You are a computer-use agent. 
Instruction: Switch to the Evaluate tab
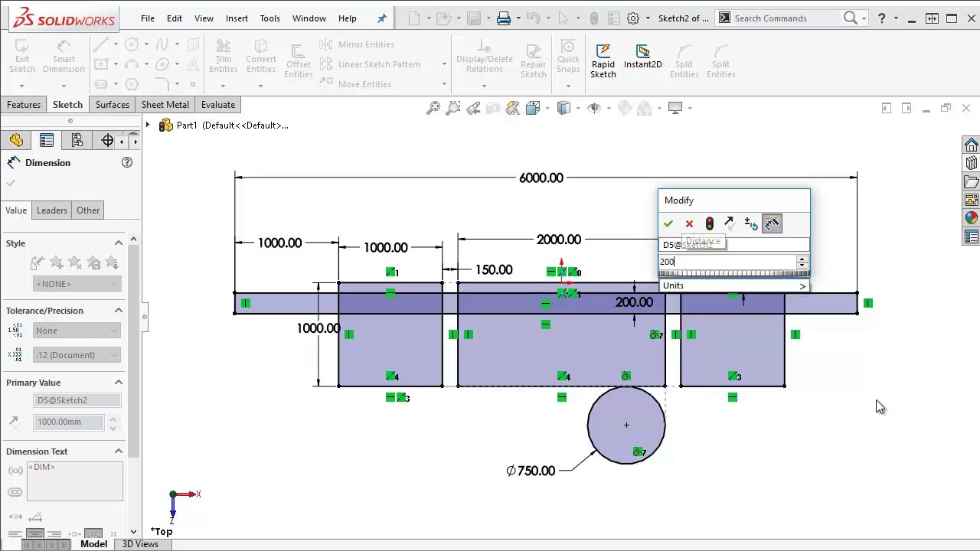(x=218, y=105)
